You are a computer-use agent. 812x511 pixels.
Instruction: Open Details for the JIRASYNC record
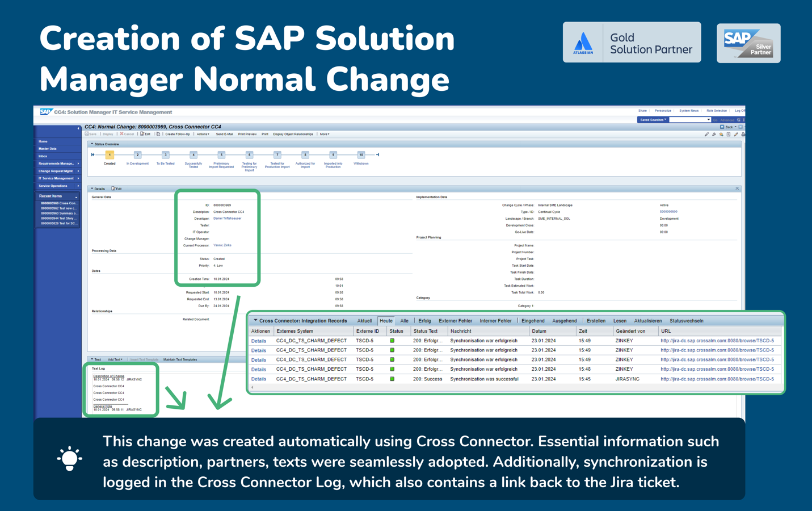(x=259, y=379)
